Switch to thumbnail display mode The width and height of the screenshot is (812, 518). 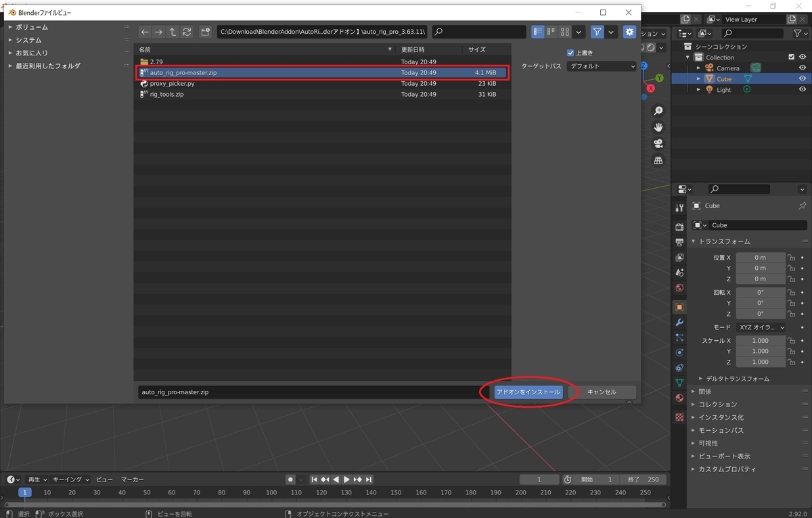[x=565, y=32]
